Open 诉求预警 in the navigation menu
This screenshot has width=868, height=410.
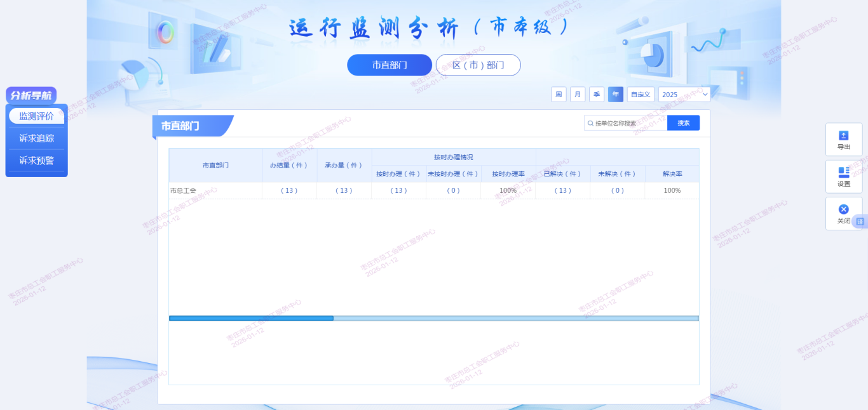point(36,161)
